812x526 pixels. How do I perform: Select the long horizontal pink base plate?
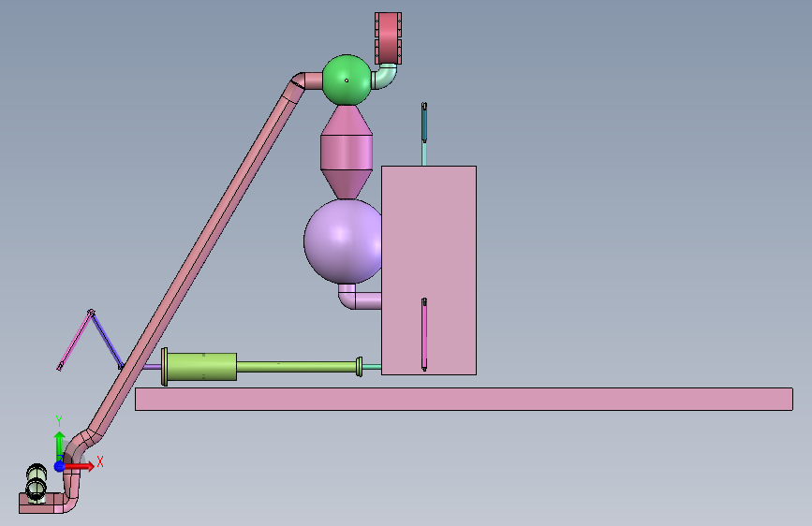(464, 399)
